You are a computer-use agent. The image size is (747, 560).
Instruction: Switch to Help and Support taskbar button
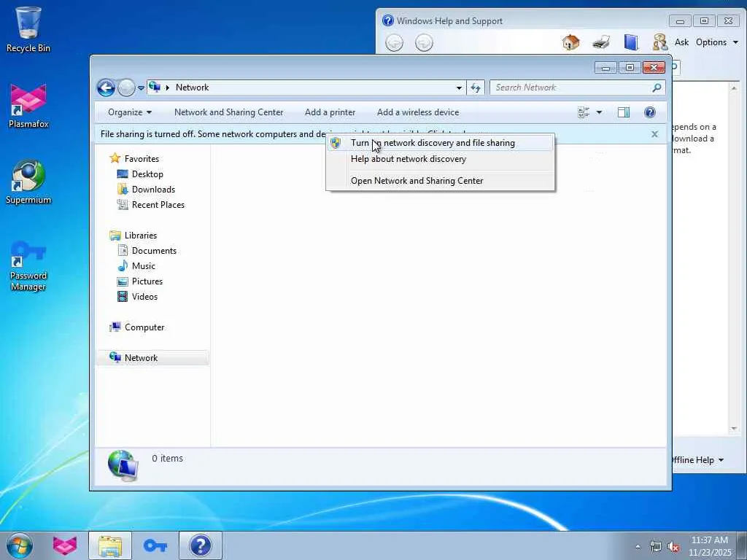click(201, 545)
